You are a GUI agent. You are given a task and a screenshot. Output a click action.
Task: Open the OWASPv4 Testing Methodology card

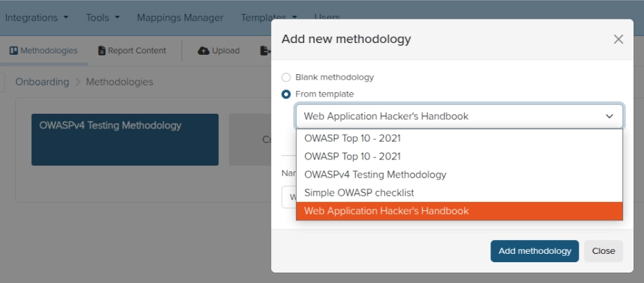tap(125, 139)
